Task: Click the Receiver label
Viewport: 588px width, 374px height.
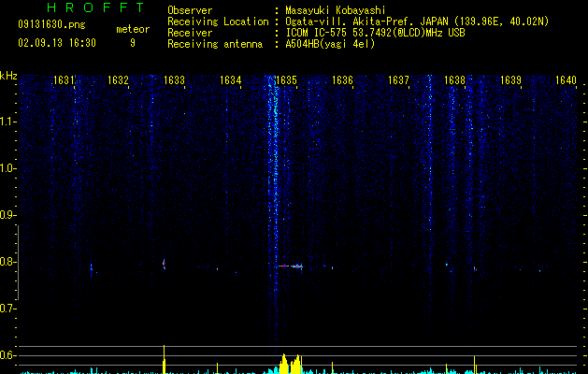Action: pyautogui.click(x=190, y=33)
